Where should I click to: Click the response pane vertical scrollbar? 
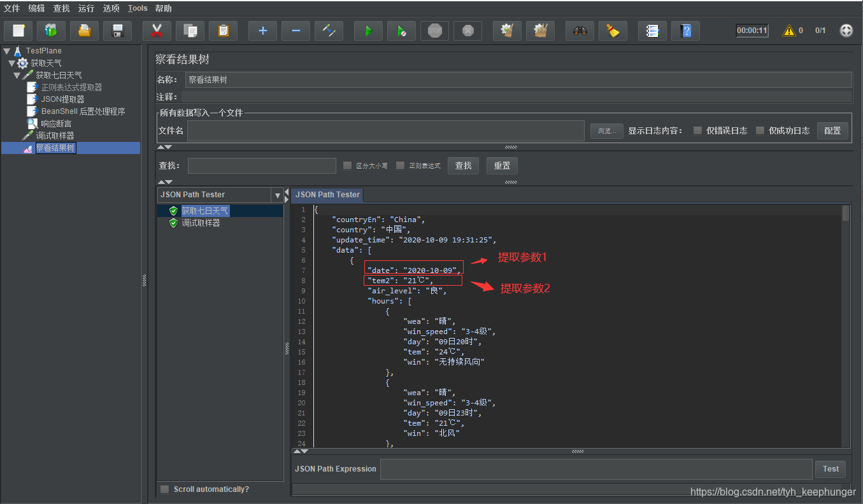click(x=846, y=326)
